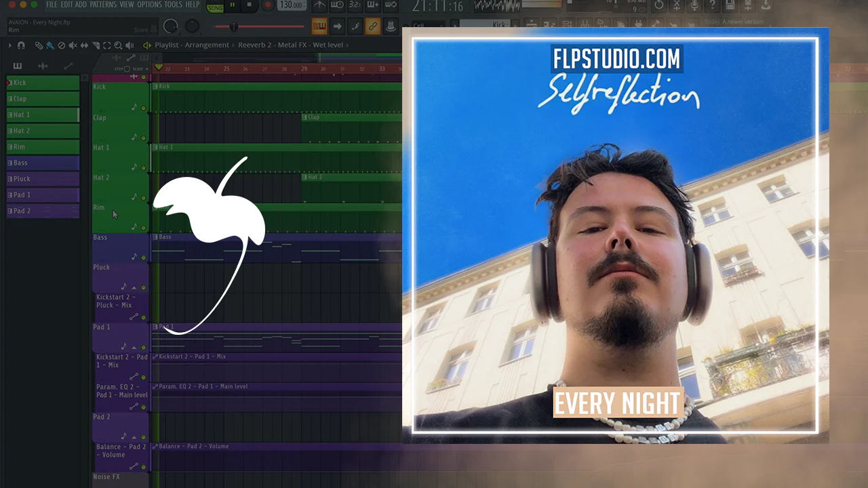Image resolution: width=868 pixels, height=488 pixels.
Task: Select the Mute tool in playlist toolbar
Action: 73,45
